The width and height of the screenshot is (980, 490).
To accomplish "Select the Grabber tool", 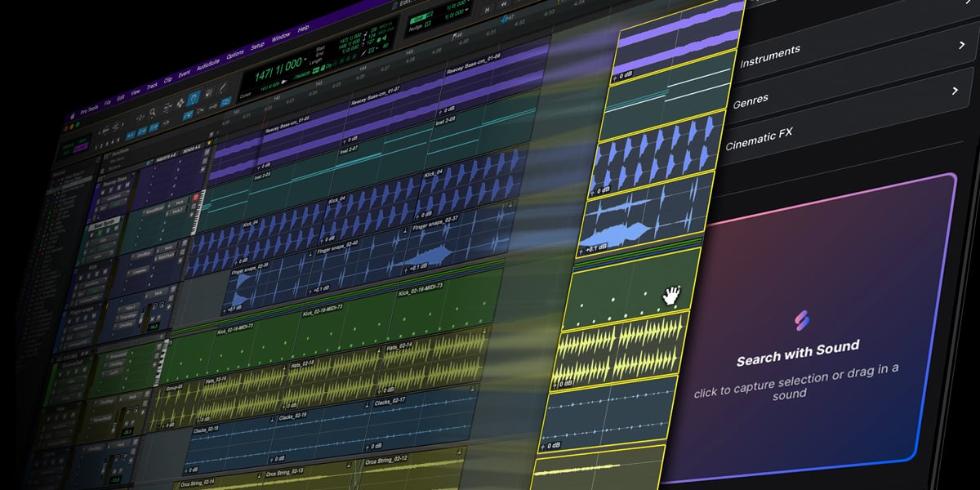I will (193, 99).
